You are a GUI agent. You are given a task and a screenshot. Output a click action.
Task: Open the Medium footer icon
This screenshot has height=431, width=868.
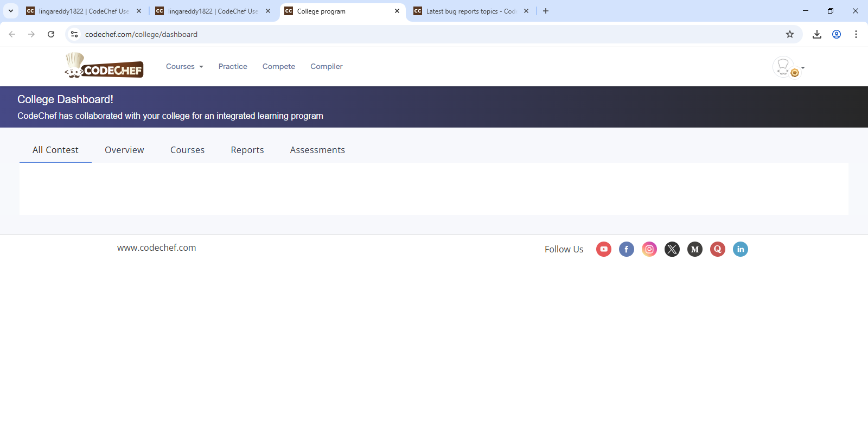pyautogui.click(x=695, y=249)
